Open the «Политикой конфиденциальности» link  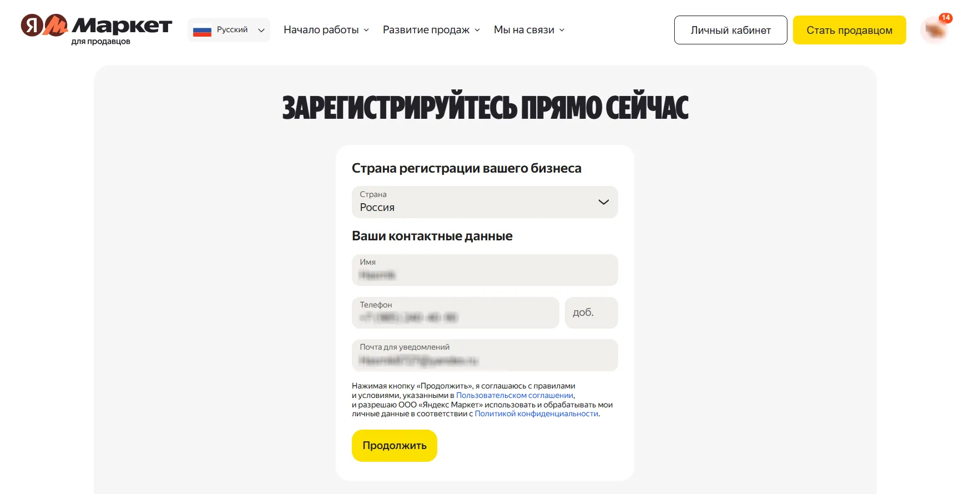(x=536, y=413)
